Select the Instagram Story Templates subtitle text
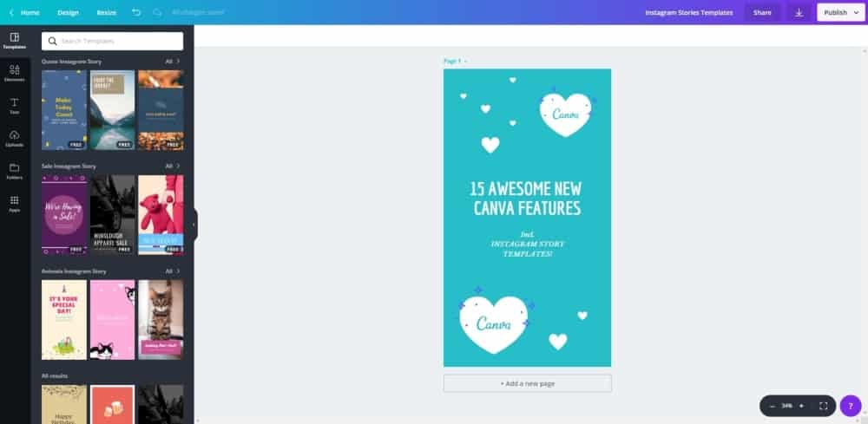This screenshot has height=424, width=868. tap(528, 245)
